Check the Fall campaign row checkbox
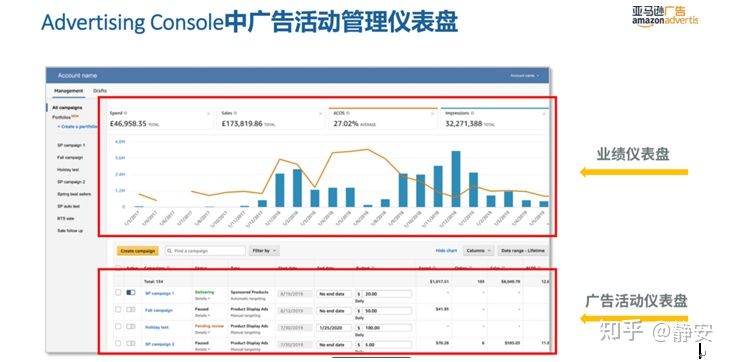Image resolution: width=732 pixels, height=362 pixels. 118,309
